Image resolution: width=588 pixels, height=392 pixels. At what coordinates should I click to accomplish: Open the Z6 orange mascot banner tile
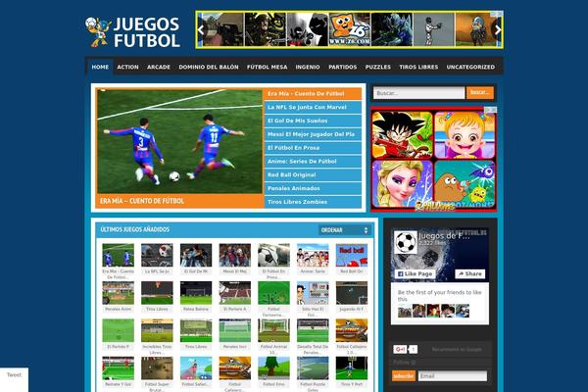[x=350, y=29]
